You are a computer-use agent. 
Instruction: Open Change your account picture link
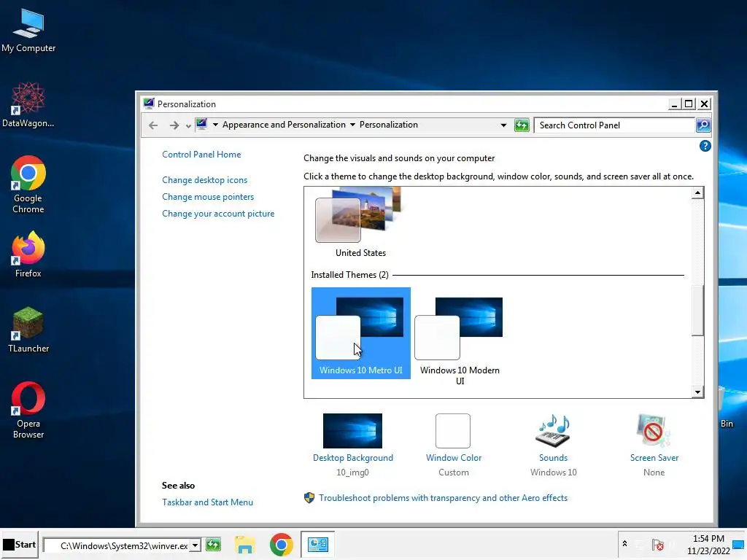point(218,214)
